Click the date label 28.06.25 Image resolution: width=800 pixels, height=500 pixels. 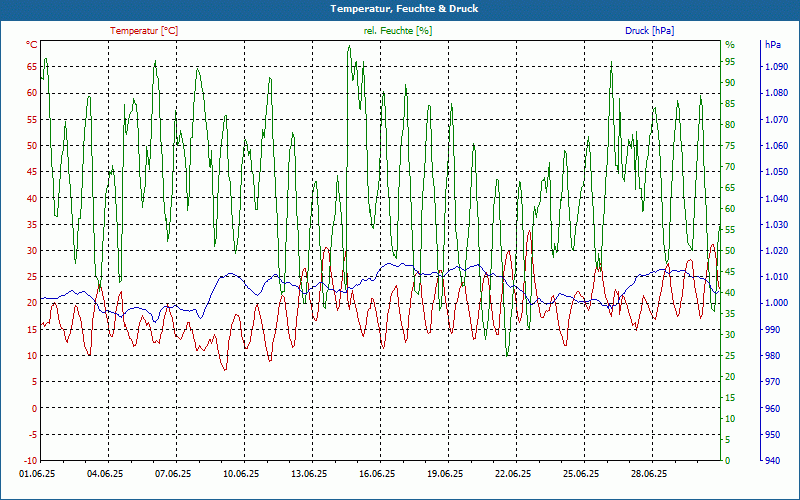649,474
